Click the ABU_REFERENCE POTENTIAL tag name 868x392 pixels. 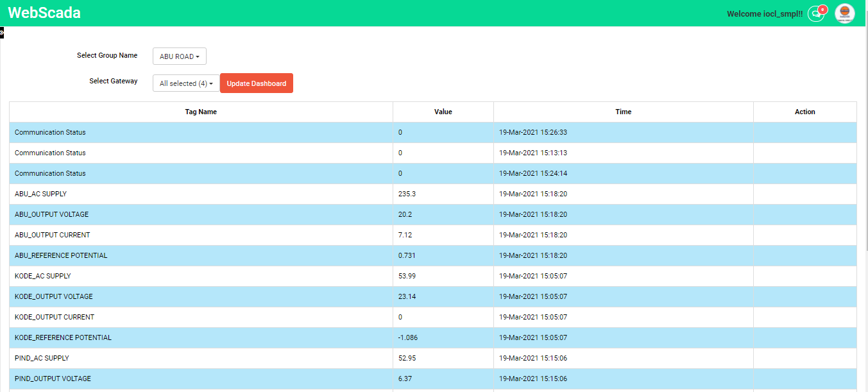tap(61, 255)
